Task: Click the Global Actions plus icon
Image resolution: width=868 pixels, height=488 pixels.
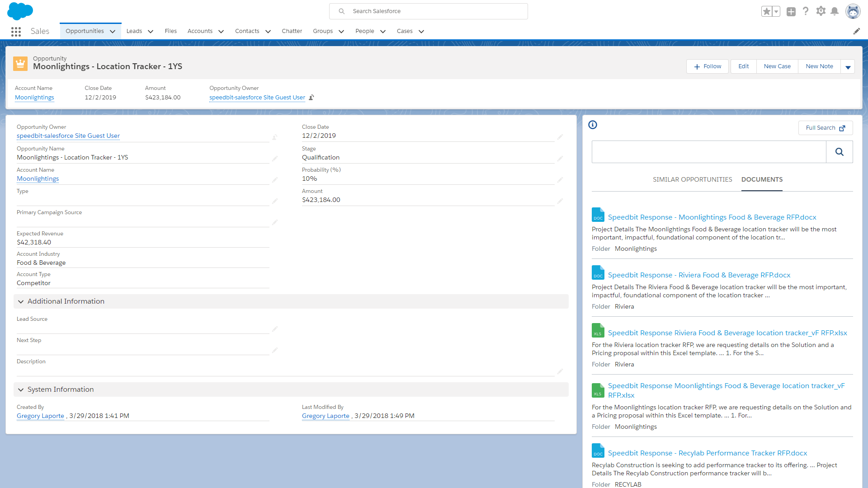Action: coord(791,12)
